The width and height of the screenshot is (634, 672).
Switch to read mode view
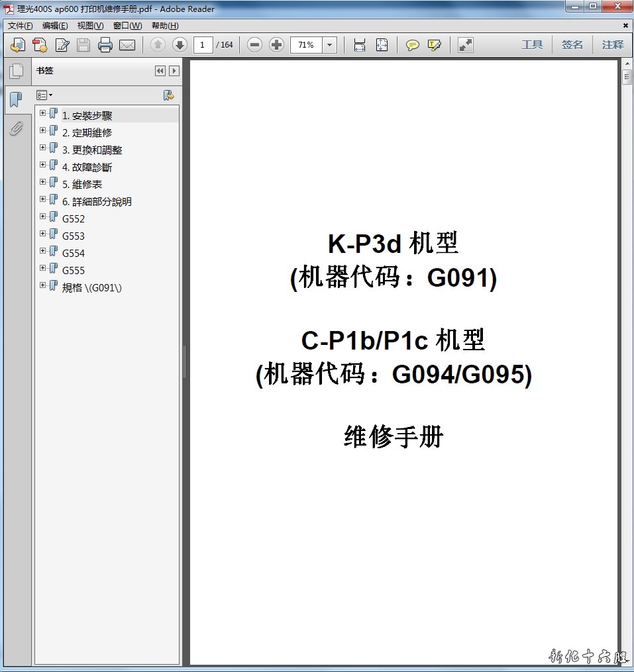coord(466,45)
